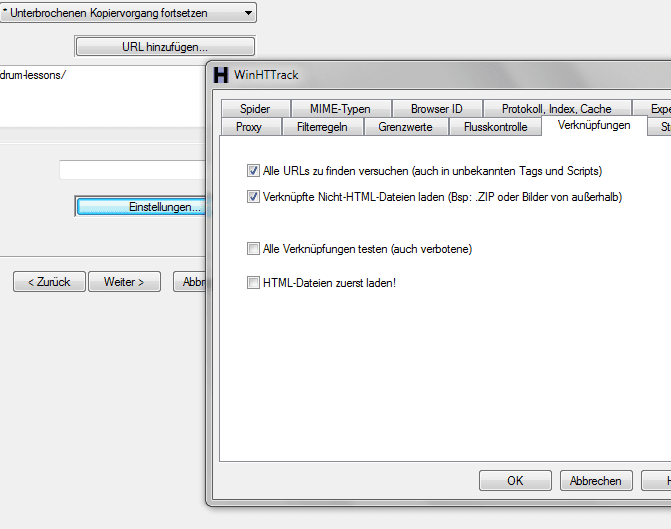Screen dimensions: 671x529
Task: Open the 'Unterbrochenen Kopiervorgang fortsetzen' dropdown
Action: (128, 13)
